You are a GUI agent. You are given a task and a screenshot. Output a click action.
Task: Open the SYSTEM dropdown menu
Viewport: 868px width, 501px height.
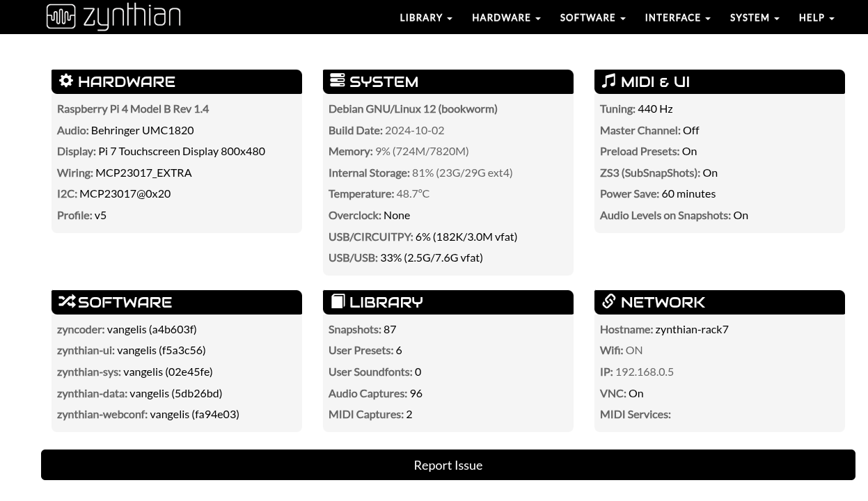coord(755,17)
